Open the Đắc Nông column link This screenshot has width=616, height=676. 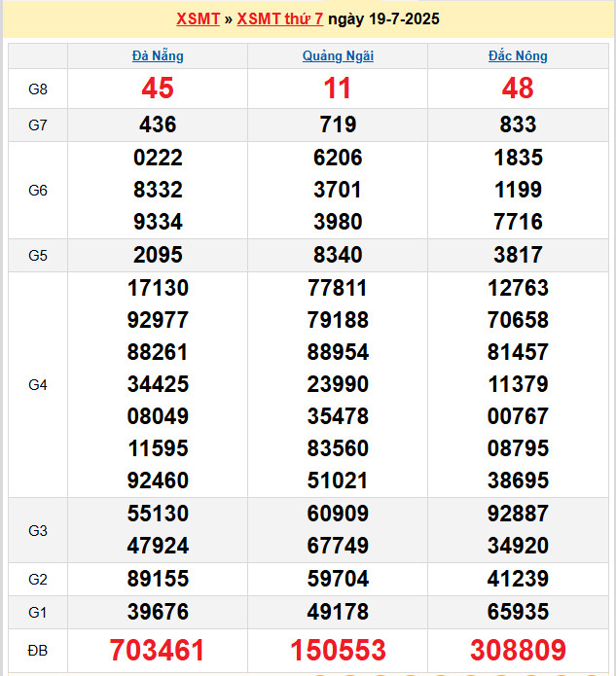[x=518, y=56]
